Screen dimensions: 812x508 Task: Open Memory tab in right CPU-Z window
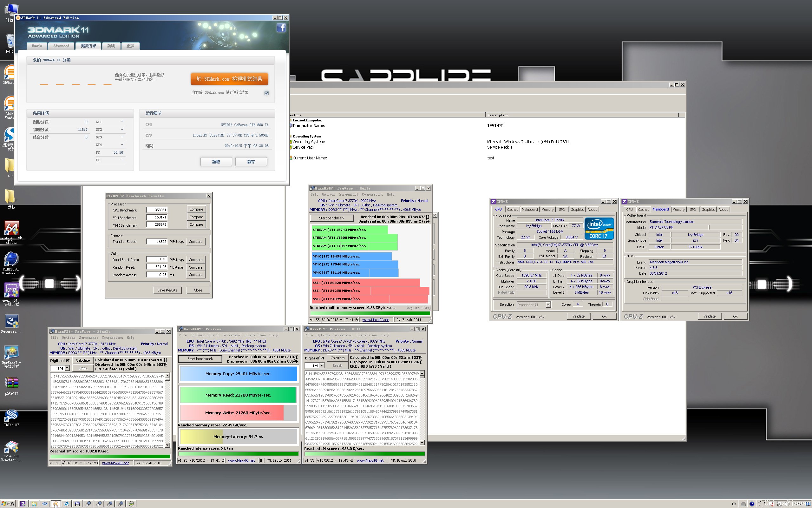[678, 209]
